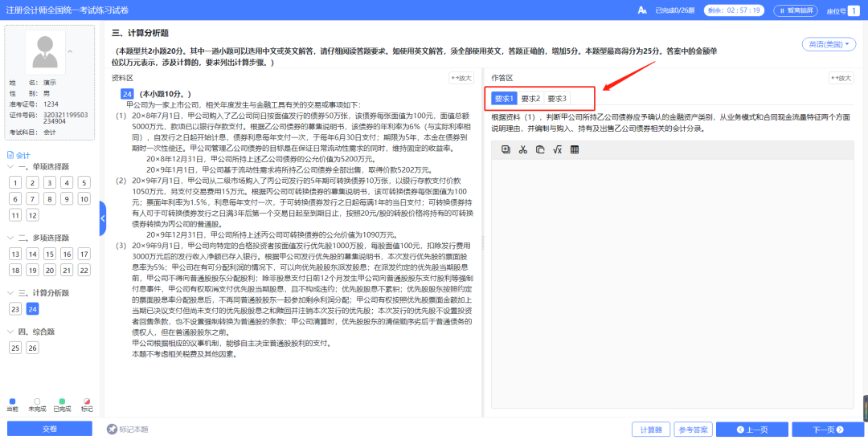This screenshot has width=868, height=440.
Task: Go to question 2
Action: tap(33, 183)
